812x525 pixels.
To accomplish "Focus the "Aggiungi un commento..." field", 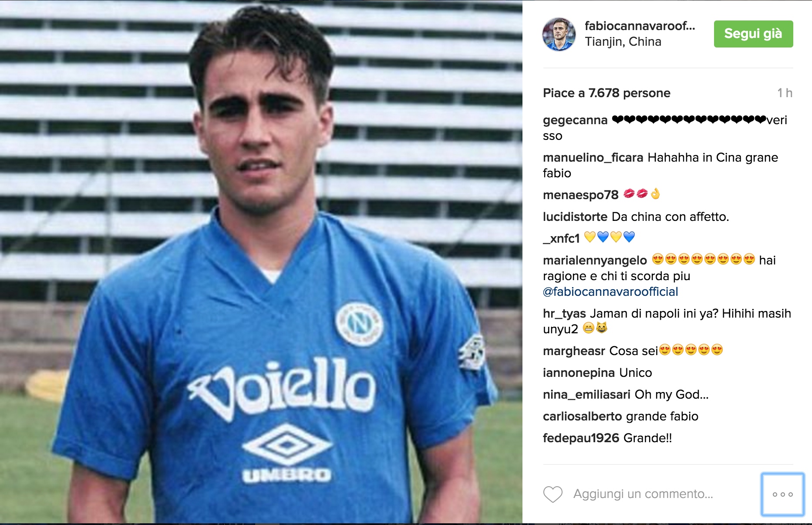I will (643, 494).
